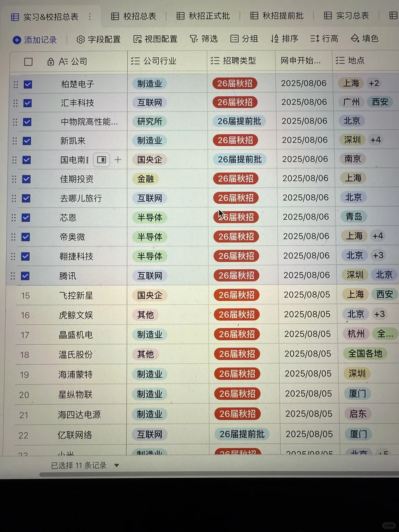Click the 全国各地 location tag for 温氏股份

pos(365,354)
